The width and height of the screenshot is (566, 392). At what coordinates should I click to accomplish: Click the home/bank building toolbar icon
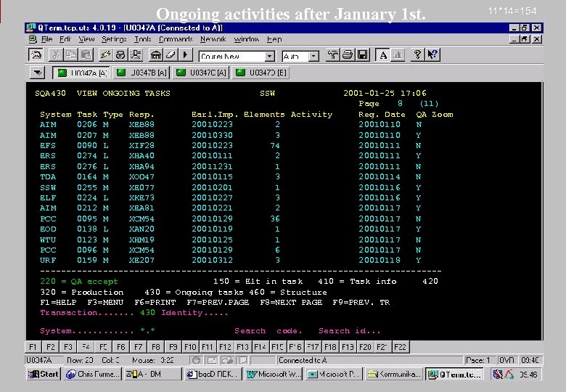click(x=156, y=55)
